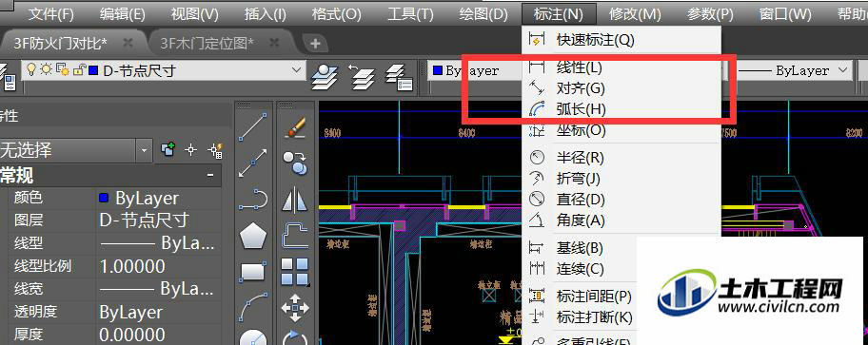Select the Polyline tool
Screen dimensions: 868x345
tap(253, 201)
